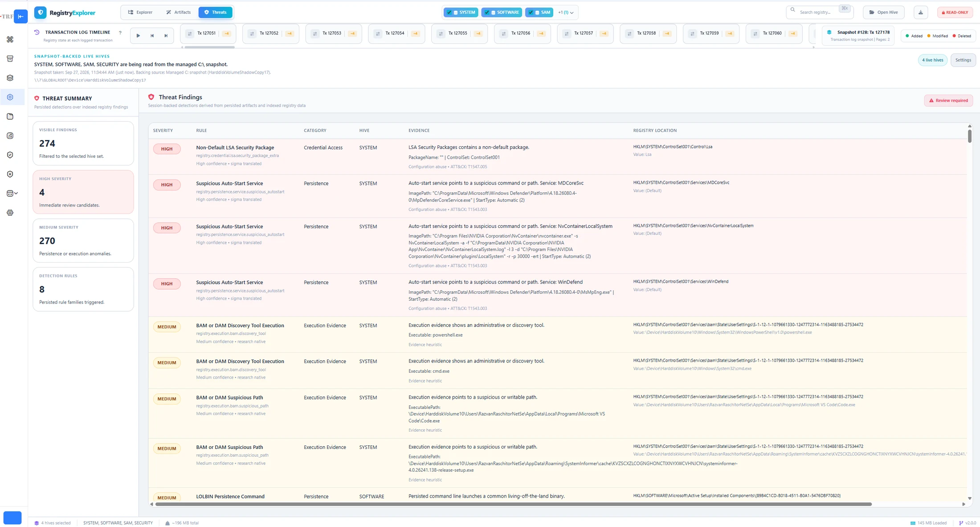The image size is (980, 527).
Task: Collapse sidebar with the blue arrow button
Action: pyautogui.click(x=20, y=16)
